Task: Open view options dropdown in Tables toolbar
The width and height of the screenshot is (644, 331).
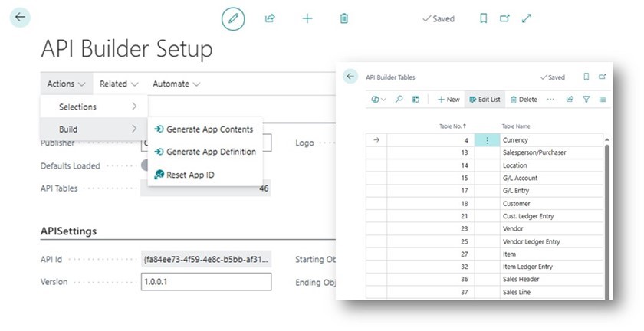Action: pyautogui.click(x=379, y=100)
